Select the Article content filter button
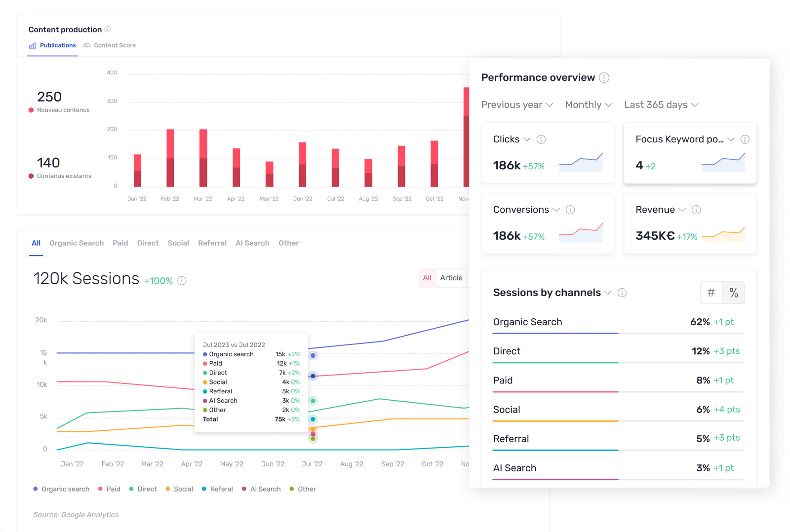790x532 pixels. [451, 278]
